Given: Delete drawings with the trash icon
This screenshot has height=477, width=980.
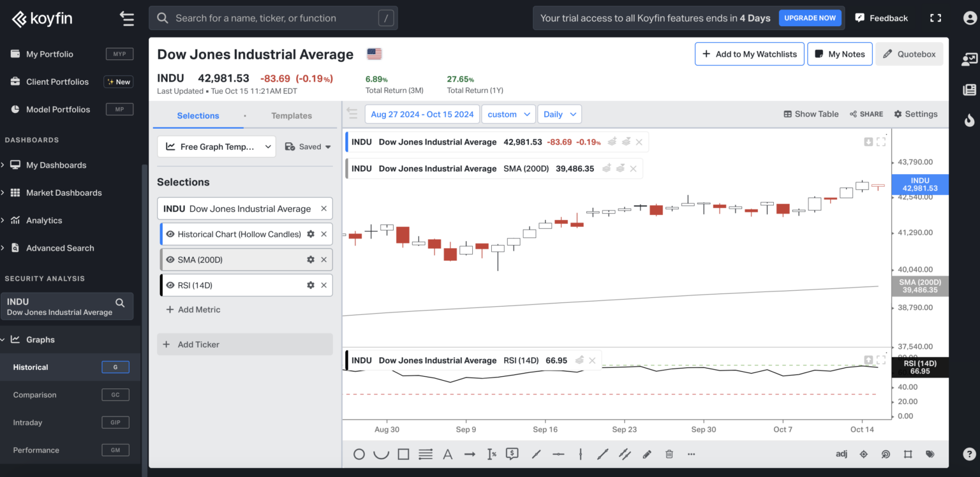Looking at the screenshot, I should [x=669, y=454].
